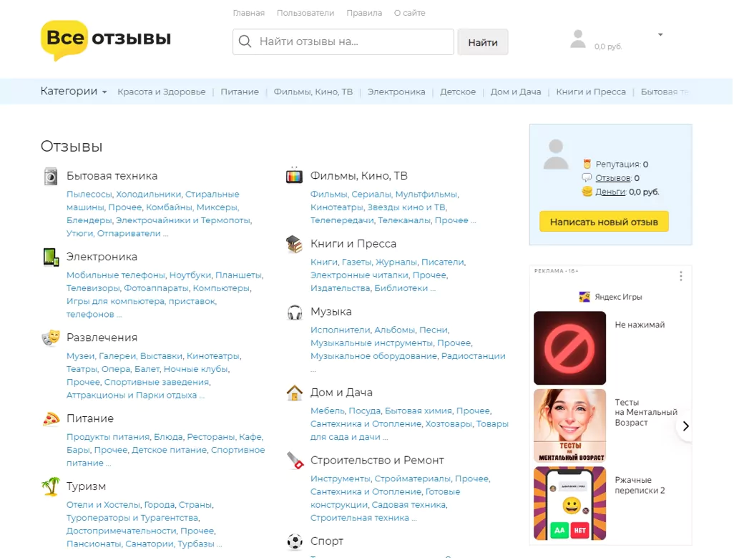Click the Спорт soccer ball icon
Screen dimensions: 734x560
pyautogui.click(x=295, y=541)
